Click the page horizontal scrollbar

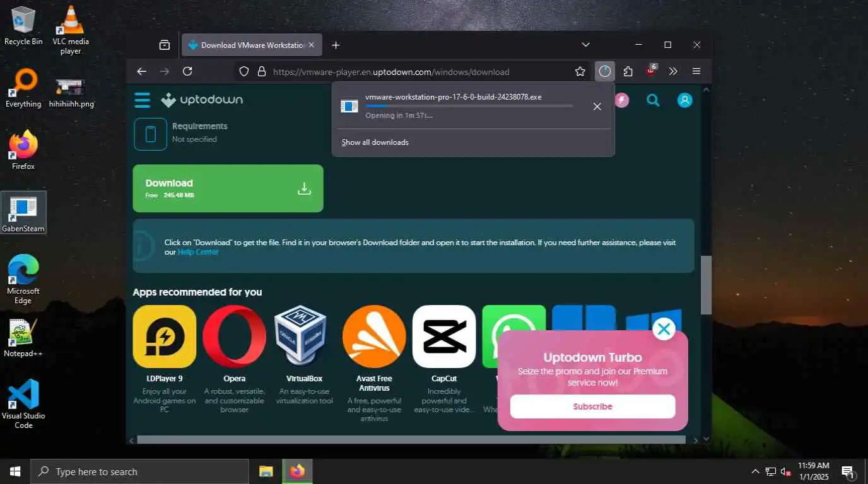(411, 439)
